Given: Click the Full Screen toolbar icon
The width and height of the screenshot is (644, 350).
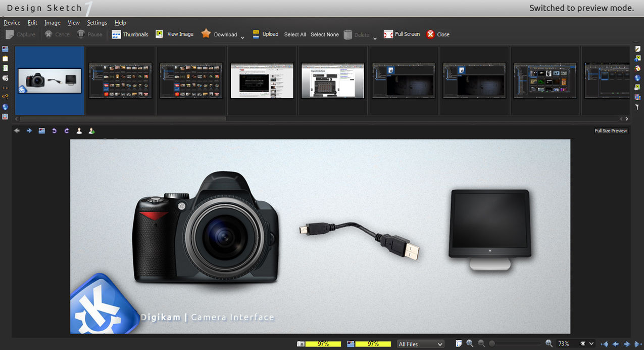Looking at the screenshot, I should click(x=388, y=34).
